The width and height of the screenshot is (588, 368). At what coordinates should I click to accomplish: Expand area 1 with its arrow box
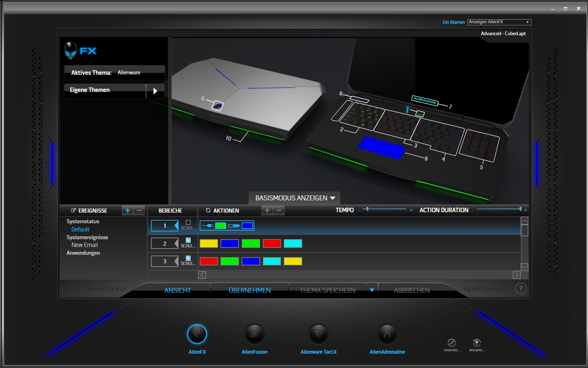(165, 226)
